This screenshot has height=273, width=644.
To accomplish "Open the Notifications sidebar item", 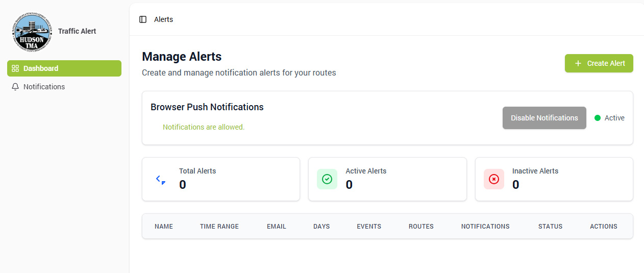I will pyautogui.click(x=44, y=87).
